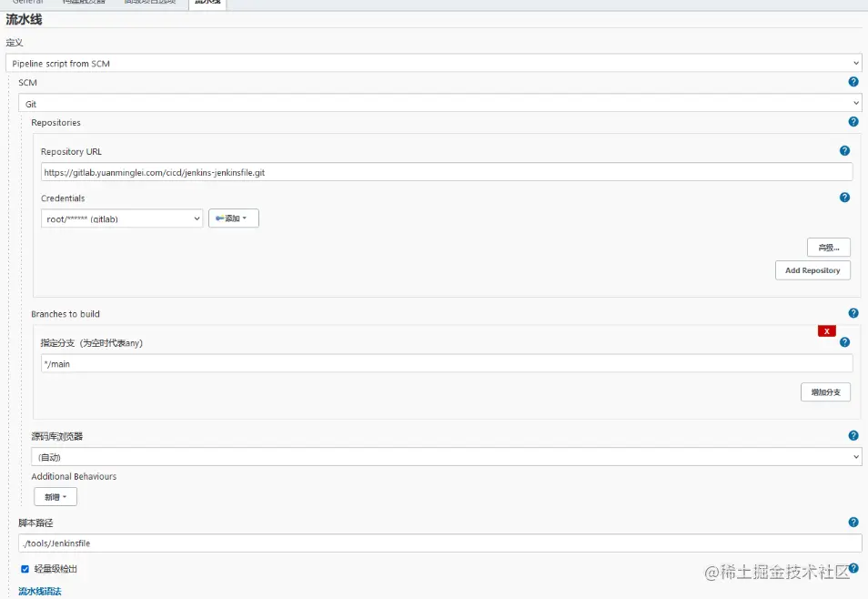Open help for 轻量级检出 option

point(853,568)
